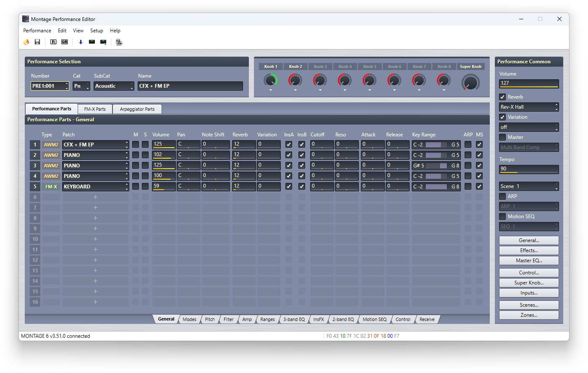
Task: Click the R icon in toolbar
Action: (53, 42)
